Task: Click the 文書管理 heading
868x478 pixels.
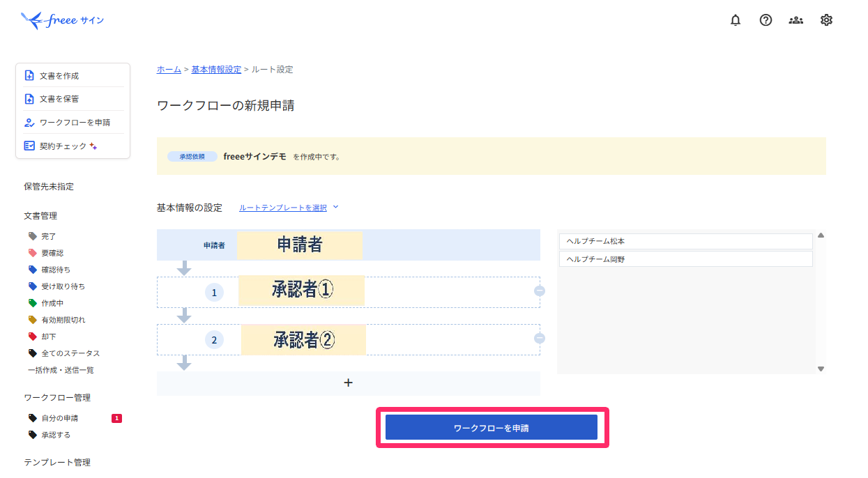Action: pos(40,216)
